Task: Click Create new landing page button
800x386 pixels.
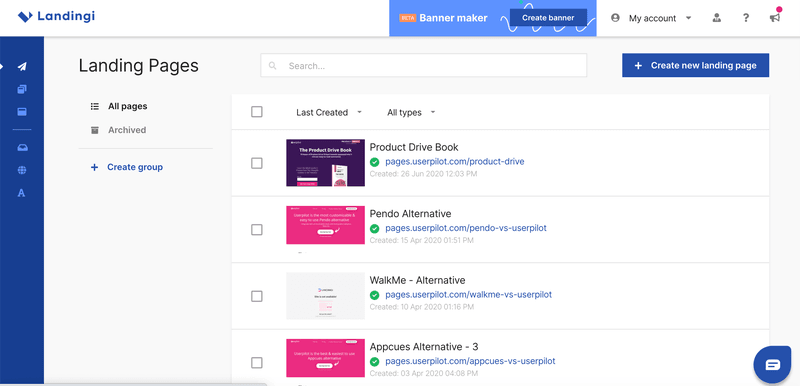Action: click(695, 65)
